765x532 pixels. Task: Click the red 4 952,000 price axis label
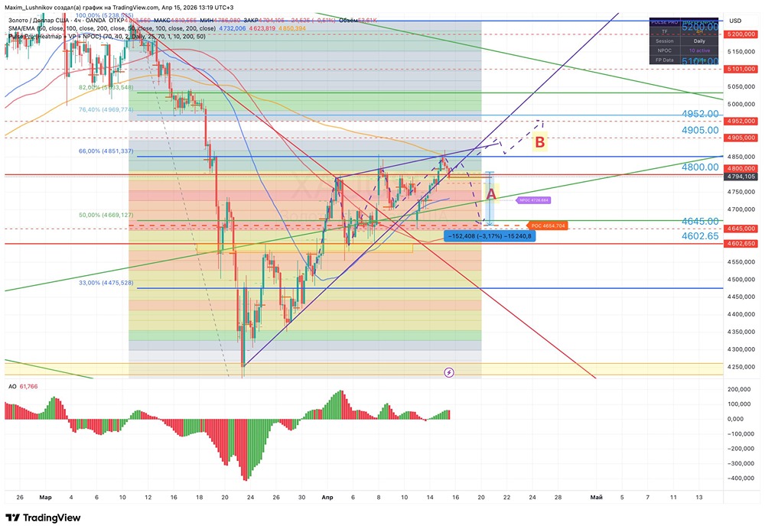coord(741,121)
